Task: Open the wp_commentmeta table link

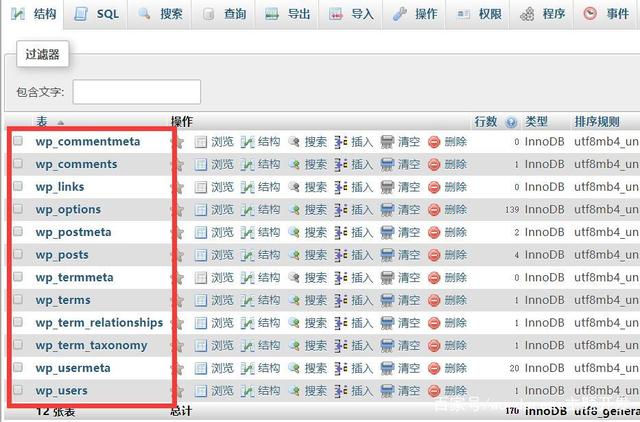Action: 88,142
